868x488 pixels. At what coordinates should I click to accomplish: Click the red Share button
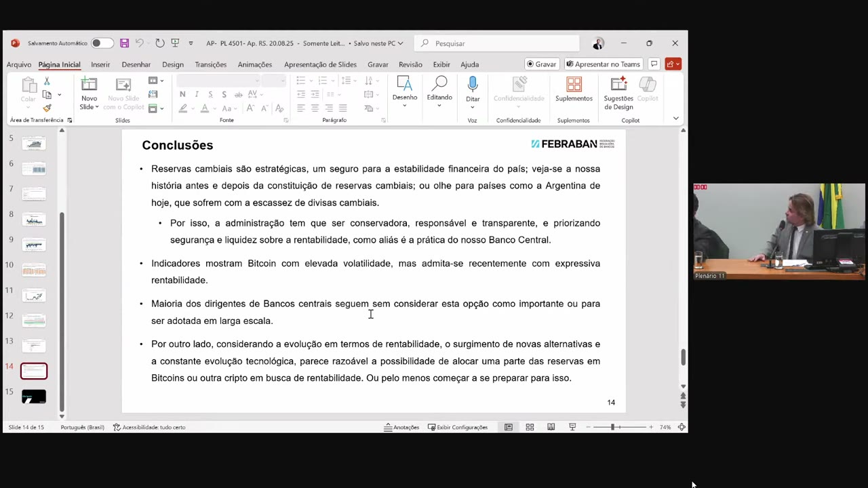(673, 64)
